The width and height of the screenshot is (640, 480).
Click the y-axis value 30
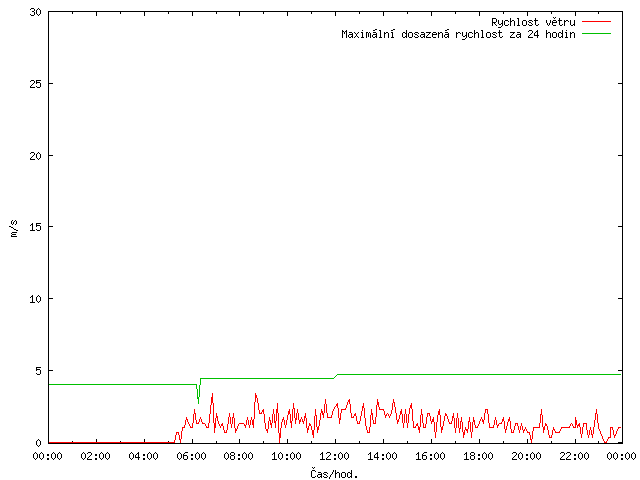36,12
